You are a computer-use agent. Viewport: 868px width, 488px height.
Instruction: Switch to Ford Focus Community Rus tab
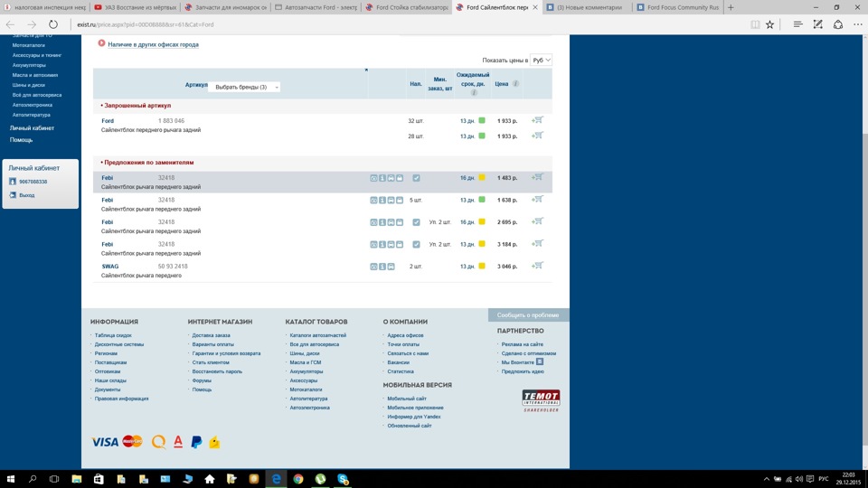point(678,7)
